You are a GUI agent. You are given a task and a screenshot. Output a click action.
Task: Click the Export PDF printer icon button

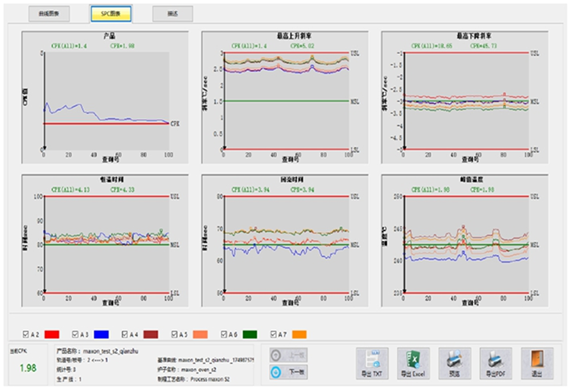click(496, 363)
